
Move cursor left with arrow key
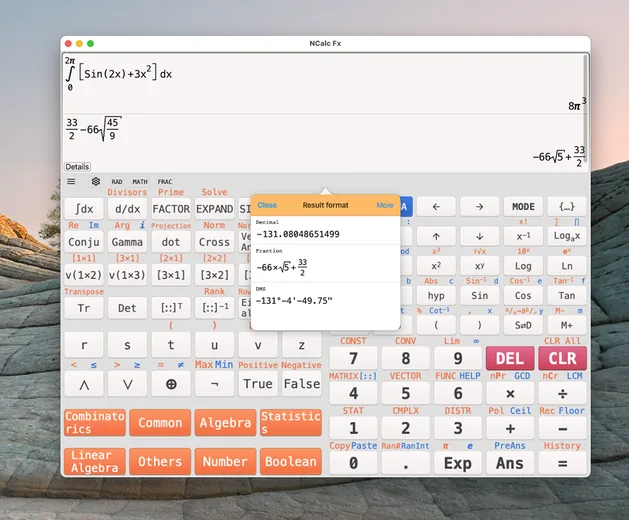[436, 207]
